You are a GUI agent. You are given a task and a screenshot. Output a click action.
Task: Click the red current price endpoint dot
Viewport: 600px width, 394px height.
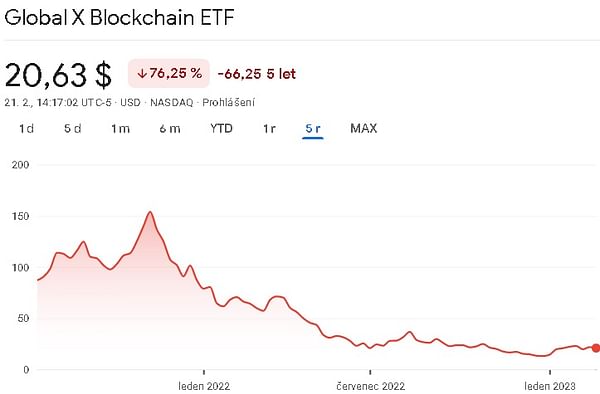click(595, 348)
